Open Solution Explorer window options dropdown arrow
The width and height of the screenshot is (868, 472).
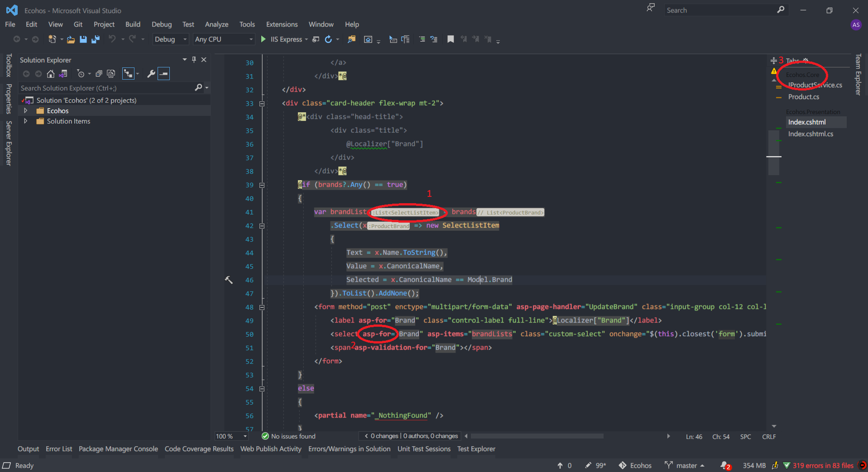[x=184, y=60]
